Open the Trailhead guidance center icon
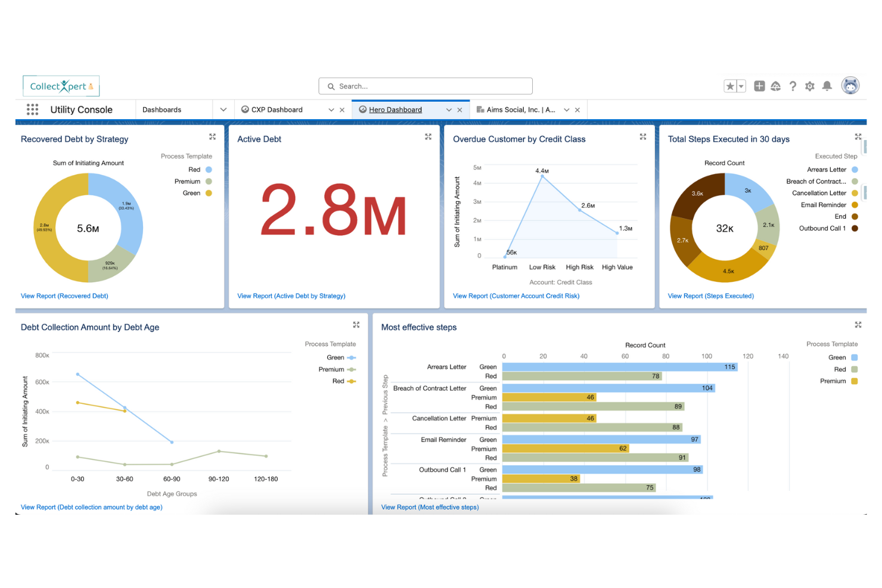Viewport: 882px width, 588px height. 776,86
